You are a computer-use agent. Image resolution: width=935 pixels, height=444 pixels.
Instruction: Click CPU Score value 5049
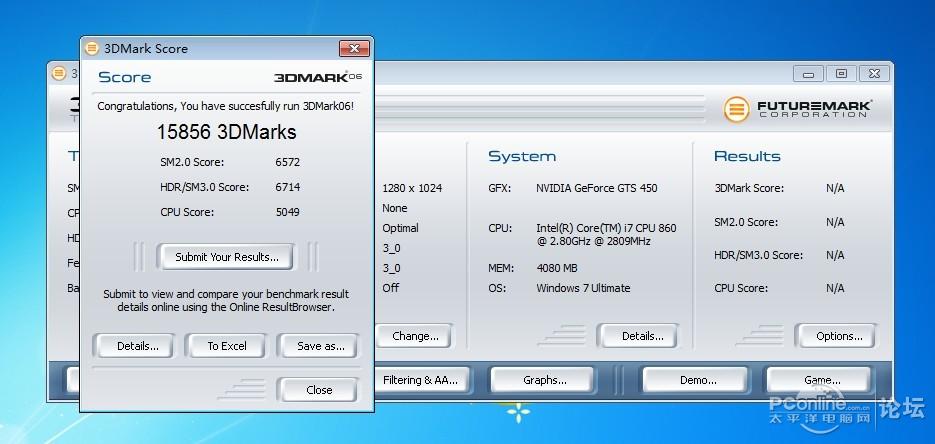coord(287,212)
